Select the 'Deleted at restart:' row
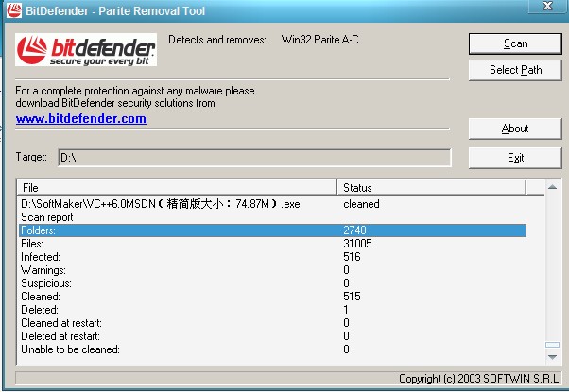 [x=272, y=335]
